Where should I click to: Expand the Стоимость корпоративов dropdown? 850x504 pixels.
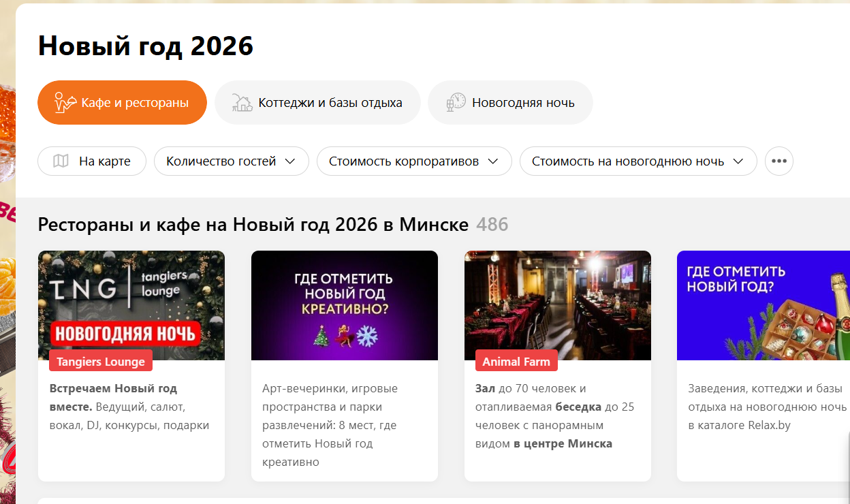pos(414,161)
